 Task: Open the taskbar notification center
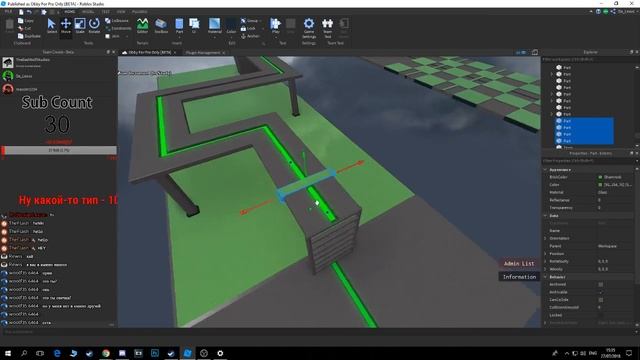point(629,353)
